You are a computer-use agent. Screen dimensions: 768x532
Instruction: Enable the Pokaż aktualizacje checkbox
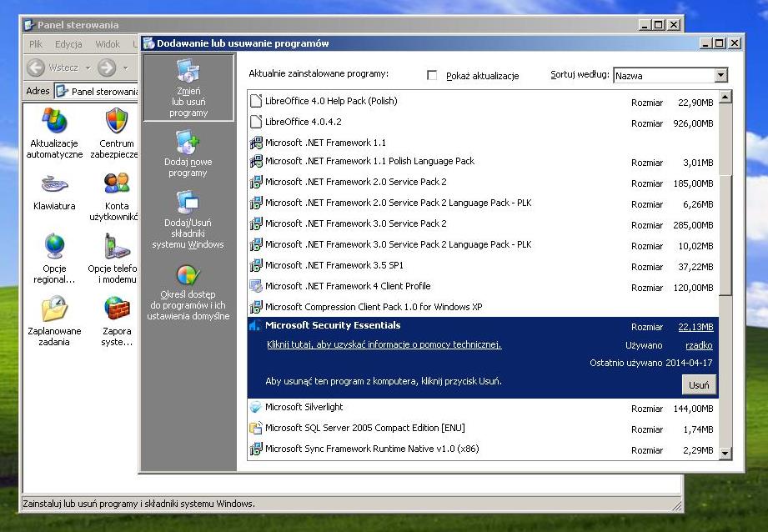point(431,75)
